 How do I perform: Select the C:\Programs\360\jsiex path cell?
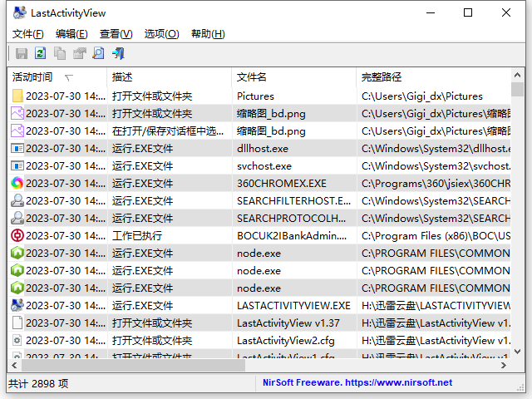tap(434, 183)
